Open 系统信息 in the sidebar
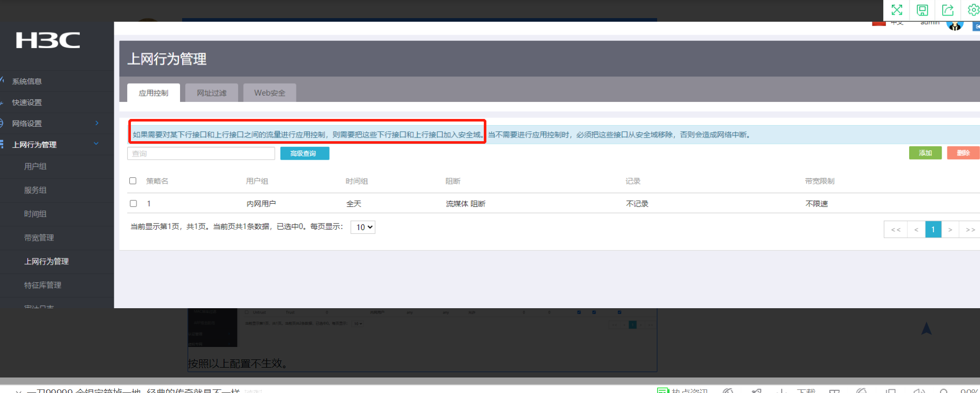The image size is (980, 393). [x=27, y=81]
